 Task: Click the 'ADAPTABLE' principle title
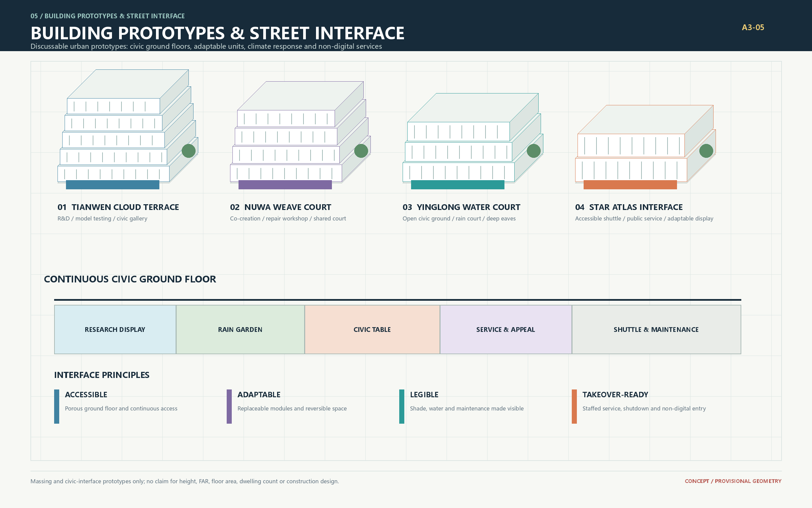click(x=259, y=395)
